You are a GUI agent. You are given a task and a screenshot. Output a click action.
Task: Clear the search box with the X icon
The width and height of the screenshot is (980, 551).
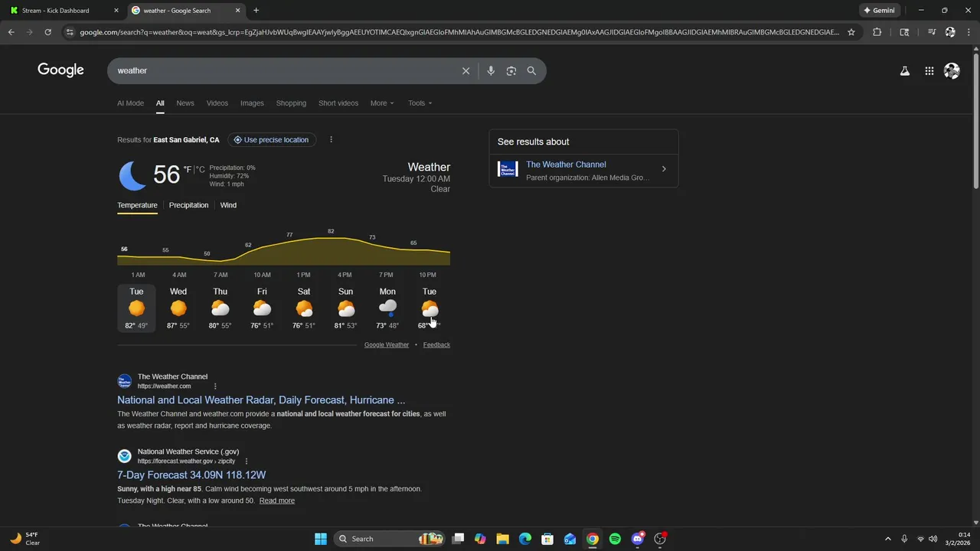465,70
